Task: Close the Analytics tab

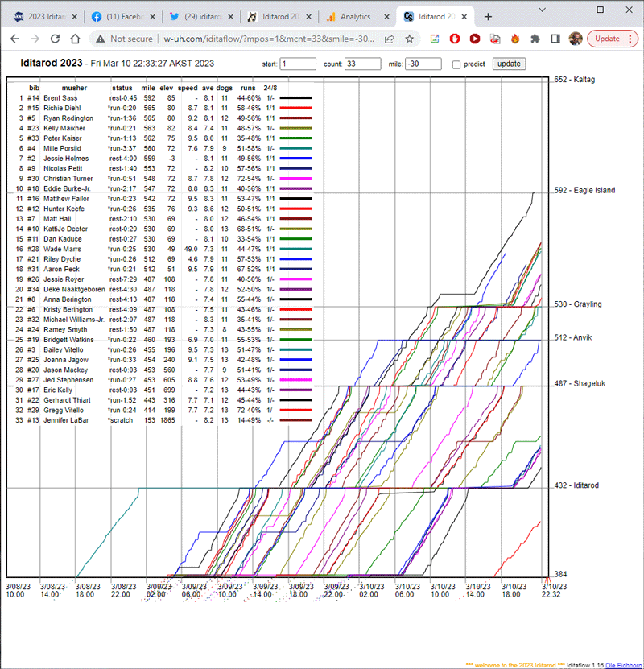Action: tap(386, 17)
